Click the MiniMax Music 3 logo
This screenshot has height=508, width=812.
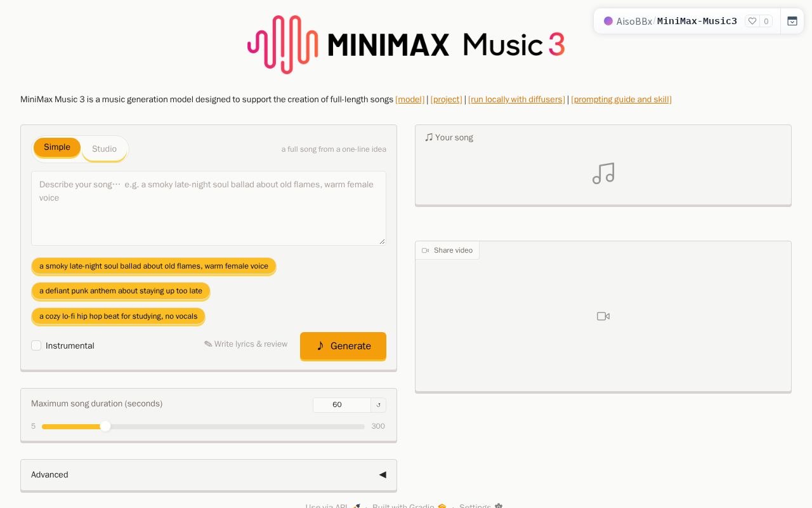[406, 44]
